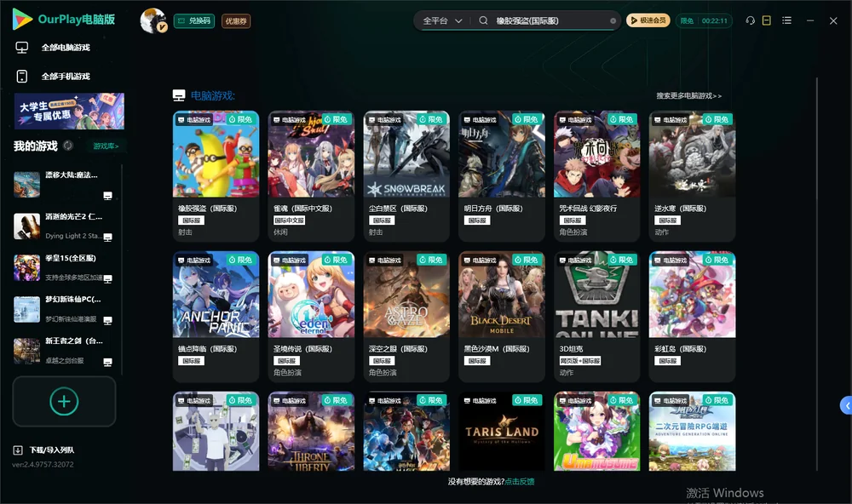Open the list menu icon in the title bar

pyautogui.click(x=786, y=20)
